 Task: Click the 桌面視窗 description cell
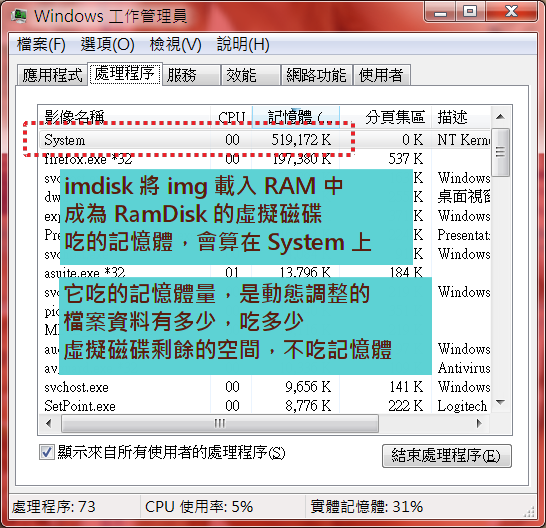tap(464, 197)
